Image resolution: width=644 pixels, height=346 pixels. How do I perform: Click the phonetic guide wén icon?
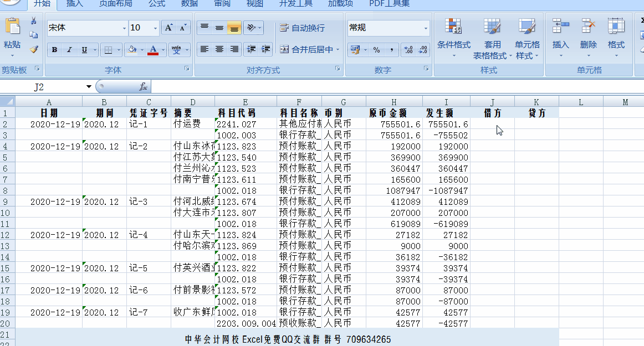click(x=177, y=50)
